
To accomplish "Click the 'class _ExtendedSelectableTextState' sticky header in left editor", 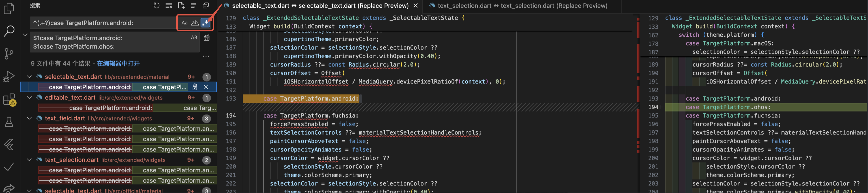I will tap(354, 18).
